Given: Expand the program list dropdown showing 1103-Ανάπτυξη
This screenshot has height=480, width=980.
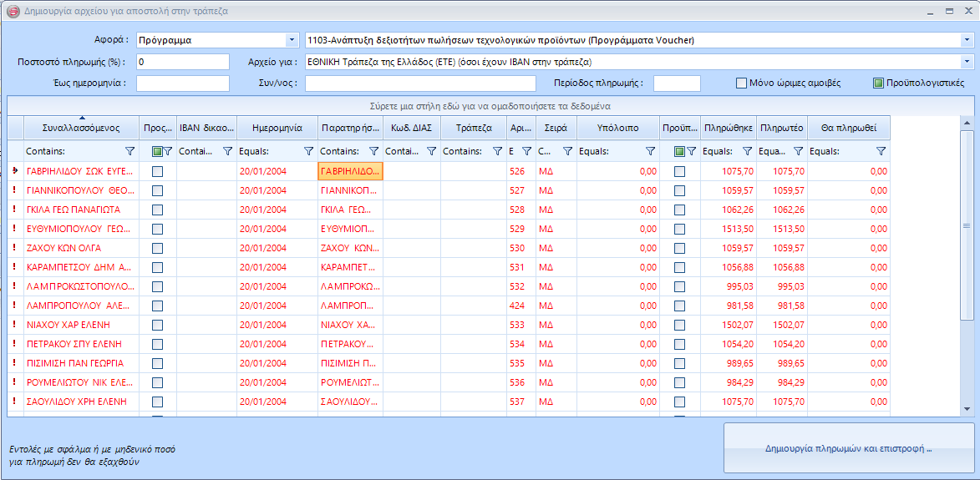Looking at the screenshot, I should coord(967,40).
